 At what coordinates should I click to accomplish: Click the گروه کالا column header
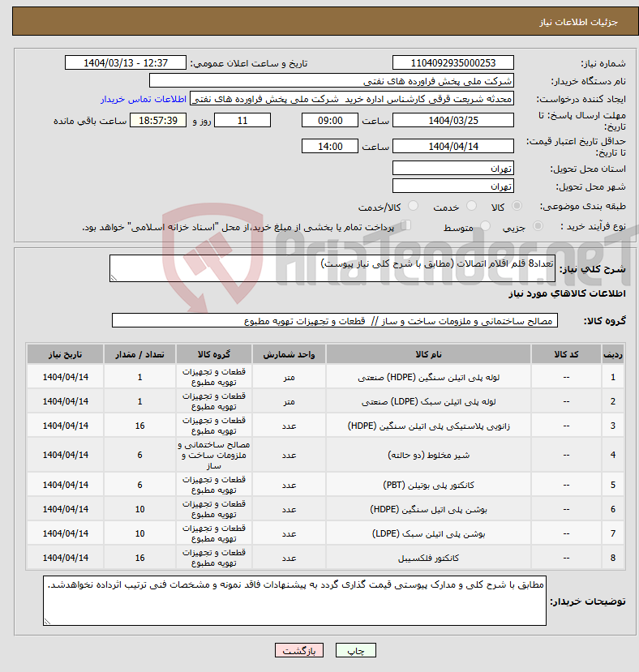pos(214,354)
